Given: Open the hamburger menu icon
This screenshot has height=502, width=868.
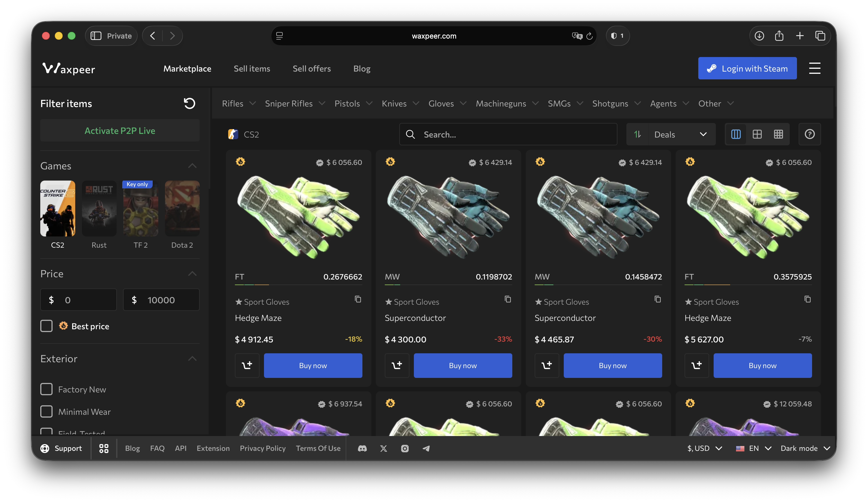Looking at the screenshot, I should [814, 68].
